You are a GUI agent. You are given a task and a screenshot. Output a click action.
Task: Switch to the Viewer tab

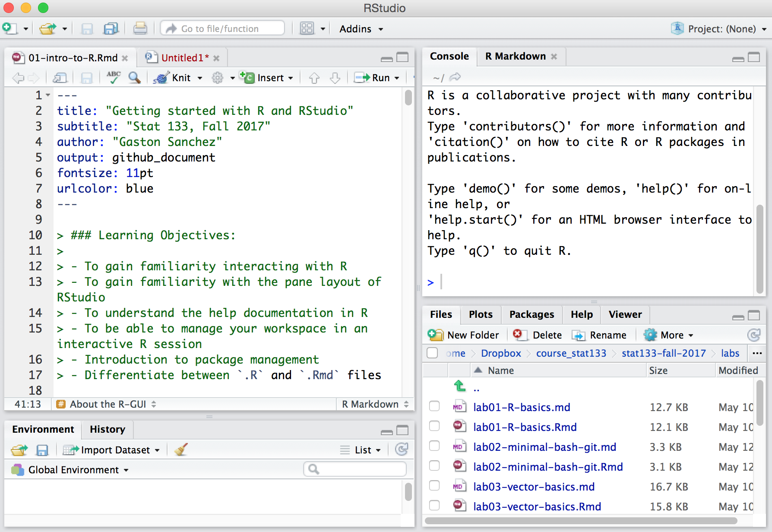[625, 314]
